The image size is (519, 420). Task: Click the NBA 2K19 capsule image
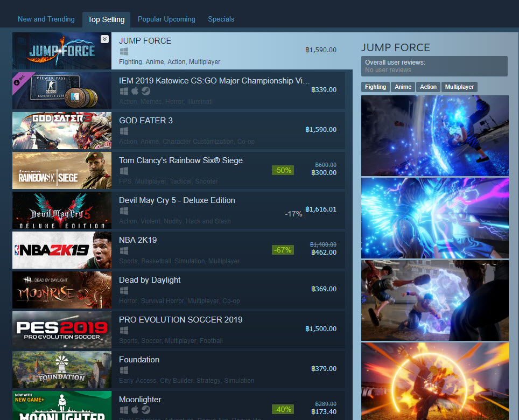coord(62,250)
